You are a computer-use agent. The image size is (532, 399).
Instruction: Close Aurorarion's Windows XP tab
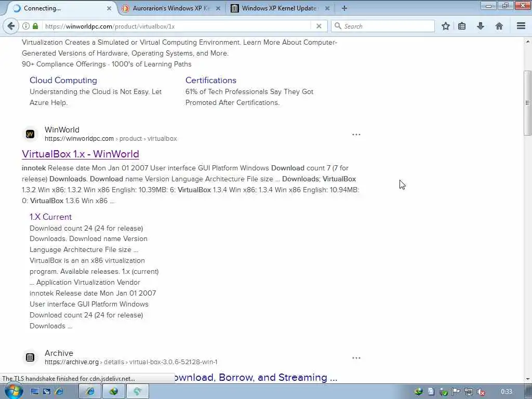218,8
